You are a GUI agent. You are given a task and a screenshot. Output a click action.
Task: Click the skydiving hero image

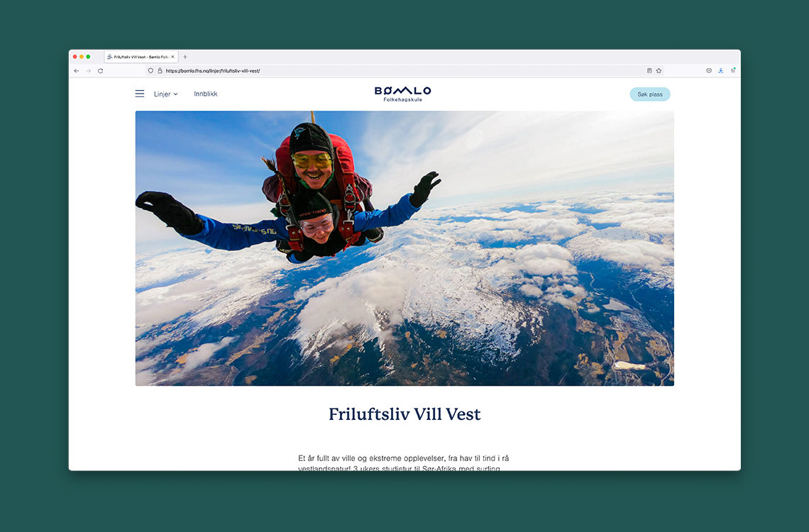[404, 248]
